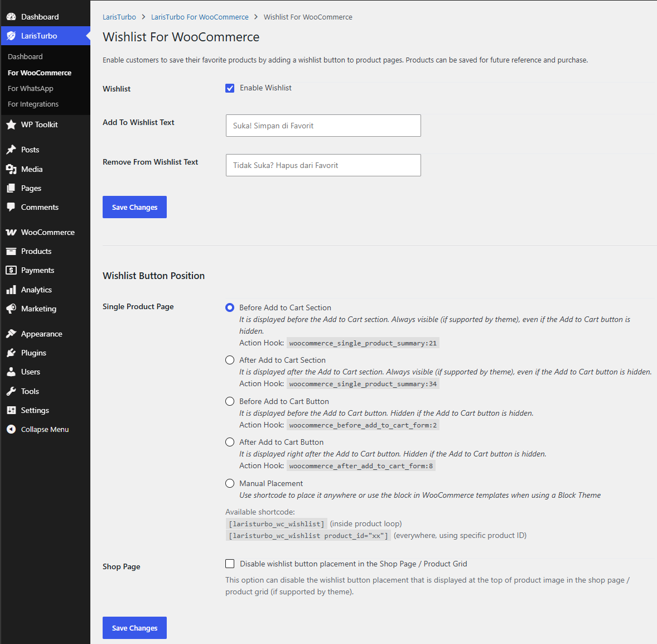Open the For WhatsApp submenu item

30,89
